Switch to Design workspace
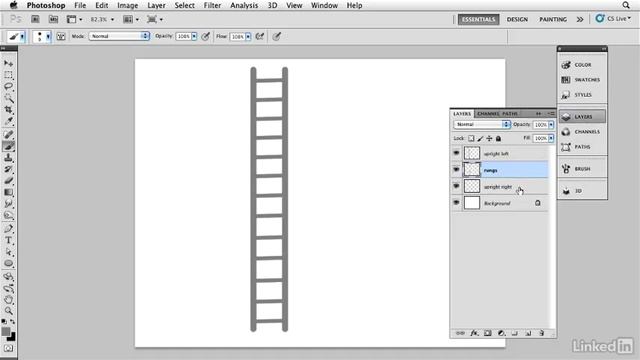Viewport: 640px width, 360px height. click(517, 19)
